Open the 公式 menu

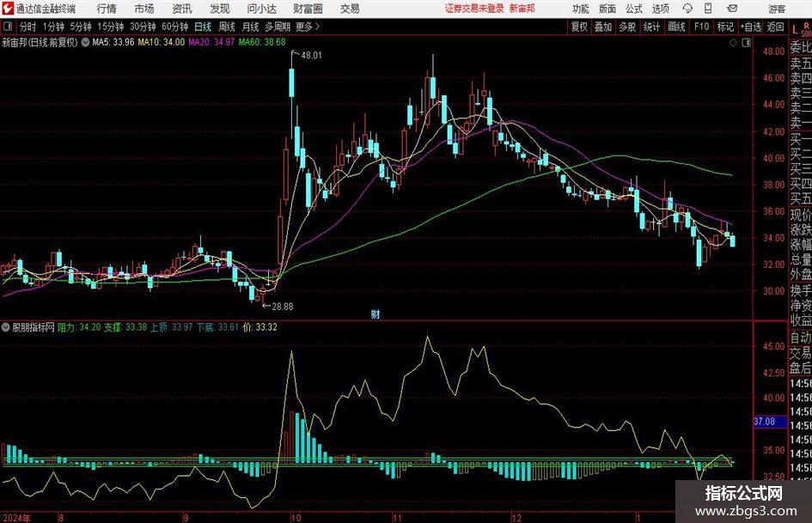pos(633,9)
